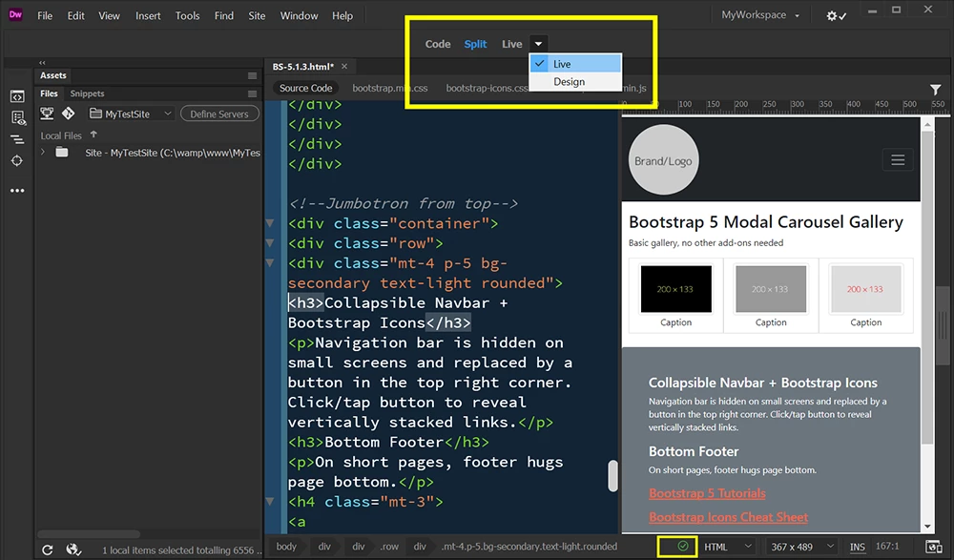Toggle the INS insert mode indicator

point(858,547)
